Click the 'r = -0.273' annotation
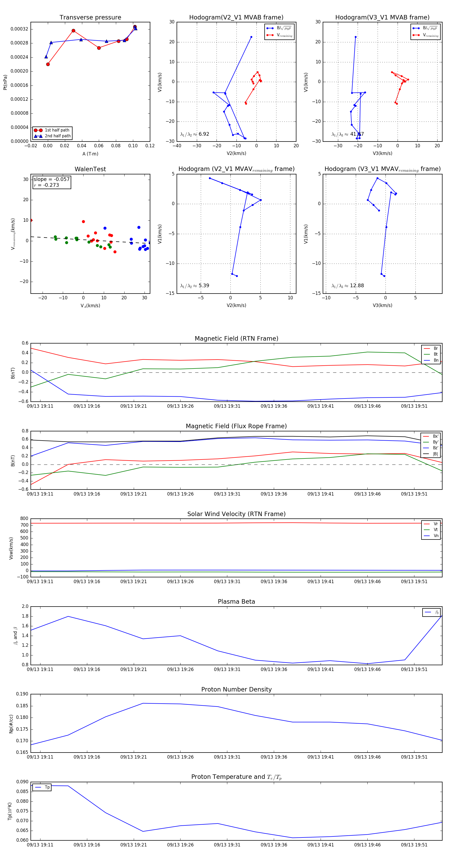The height and width of the screenshot is (868, 473). click(x=46, y=185)
